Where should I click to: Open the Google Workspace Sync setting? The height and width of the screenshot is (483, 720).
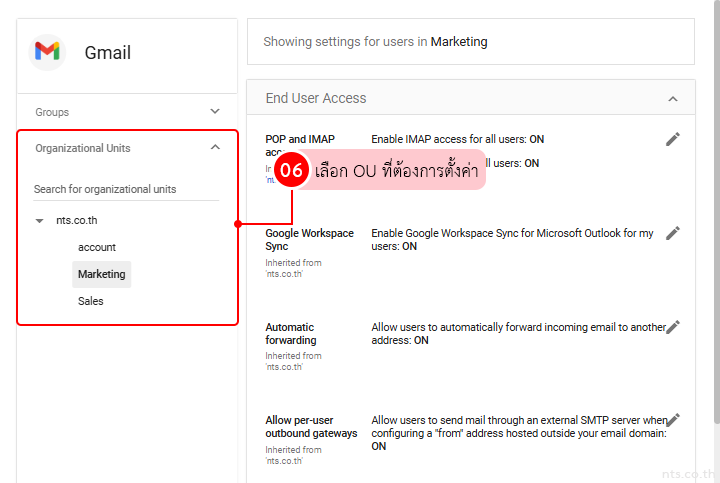coord(309,239)
